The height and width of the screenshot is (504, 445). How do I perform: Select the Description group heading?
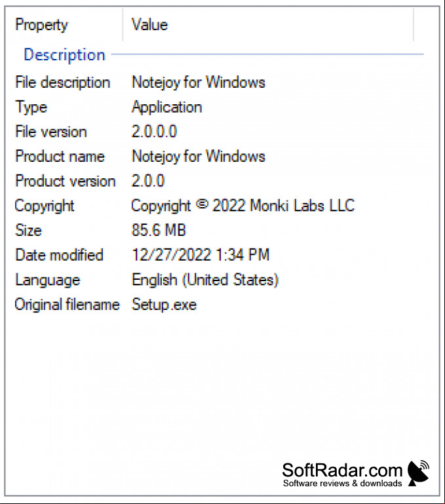(65, 54)
